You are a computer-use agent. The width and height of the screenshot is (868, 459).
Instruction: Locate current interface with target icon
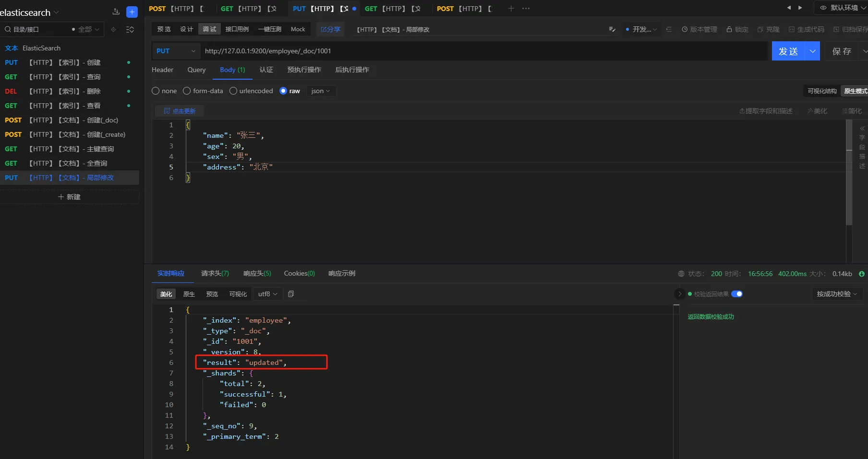pyautogui.click(x=114, y=30)
